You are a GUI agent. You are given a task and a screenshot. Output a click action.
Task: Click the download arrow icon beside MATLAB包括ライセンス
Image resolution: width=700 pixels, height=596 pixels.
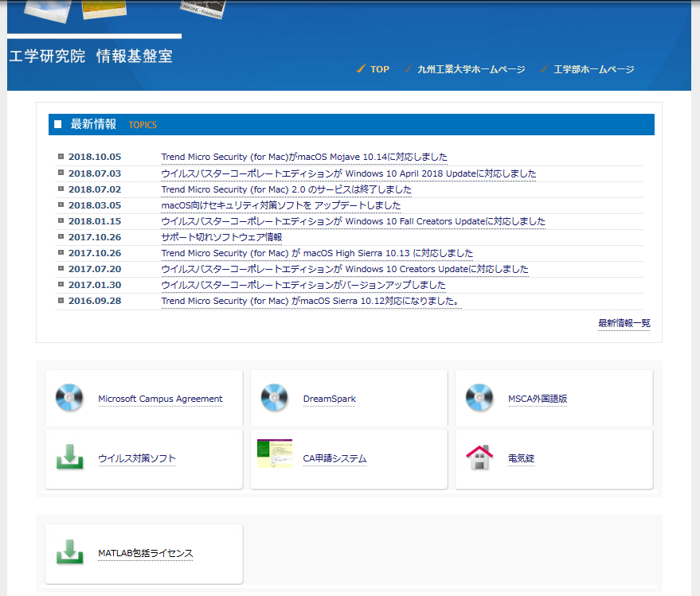70,554
